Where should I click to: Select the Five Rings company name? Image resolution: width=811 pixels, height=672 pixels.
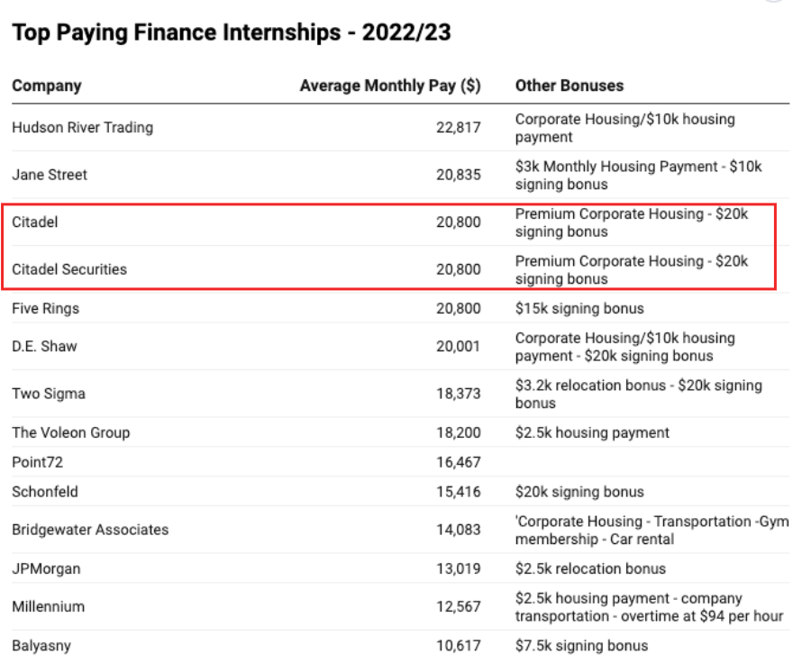(46, 309)
